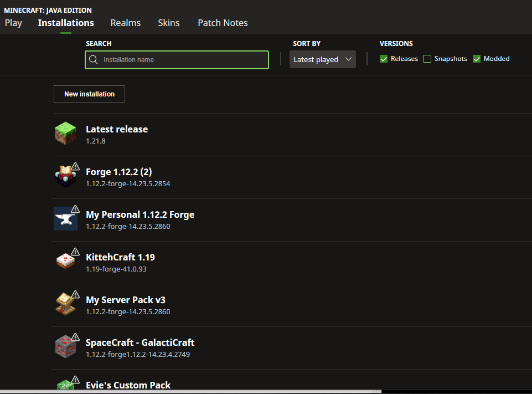Click the enchanting table icon for Forge 1.12.2 (2)
The image size is (532, 394).
[64, 176]
